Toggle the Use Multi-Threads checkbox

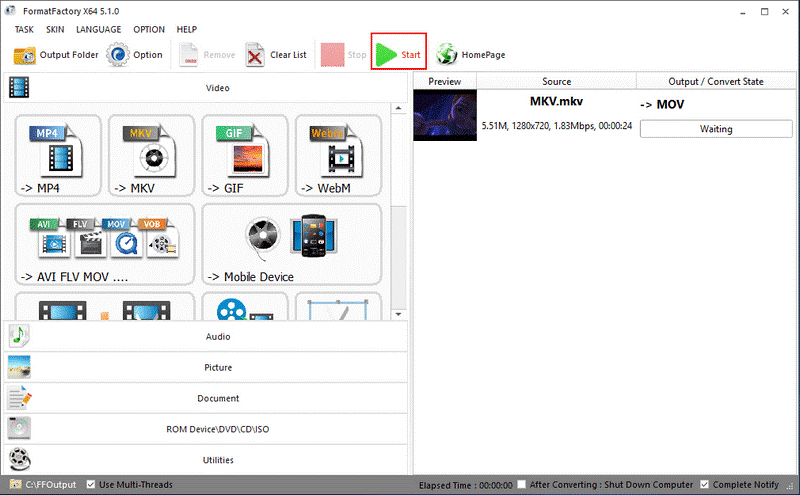pos(91,484)
